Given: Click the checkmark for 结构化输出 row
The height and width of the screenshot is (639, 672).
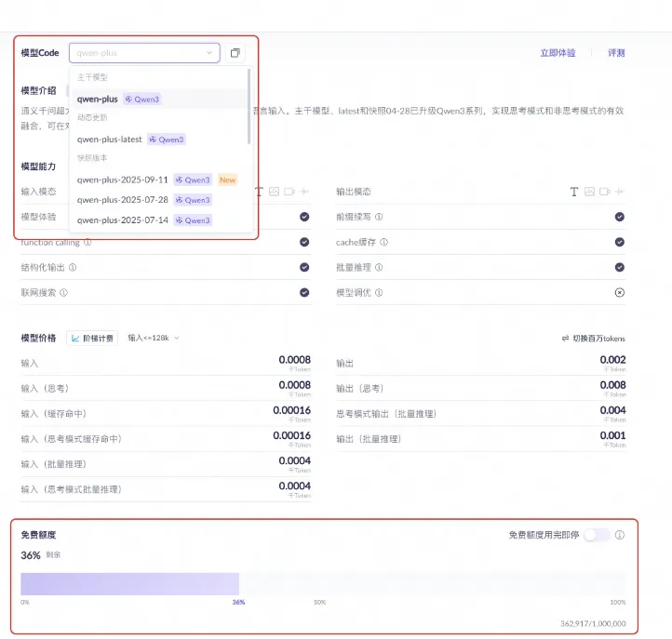Looking at the screenshot, I should (x=304, y=267).
